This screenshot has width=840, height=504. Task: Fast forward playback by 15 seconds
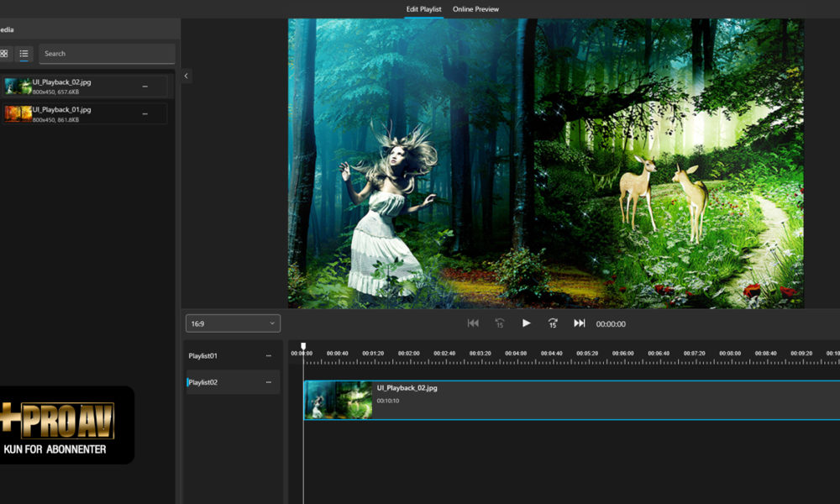point(553,323)
